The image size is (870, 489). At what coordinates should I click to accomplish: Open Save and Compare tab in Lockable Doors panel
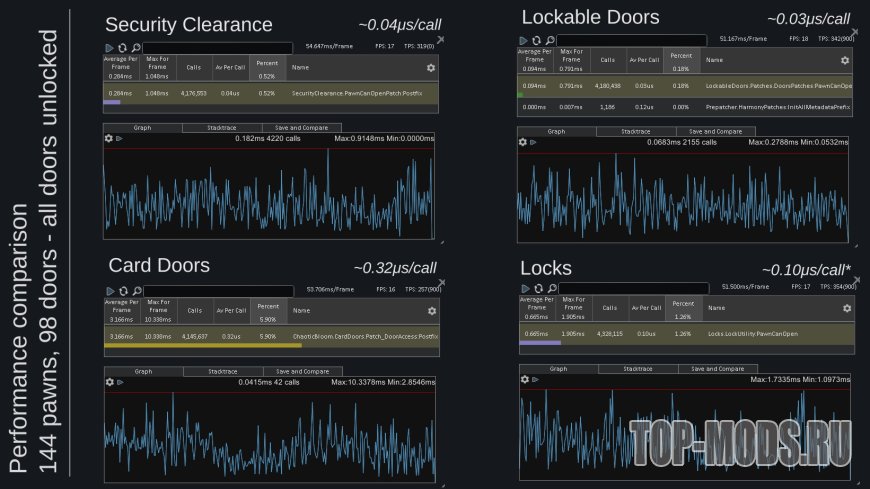pos(715,131)
